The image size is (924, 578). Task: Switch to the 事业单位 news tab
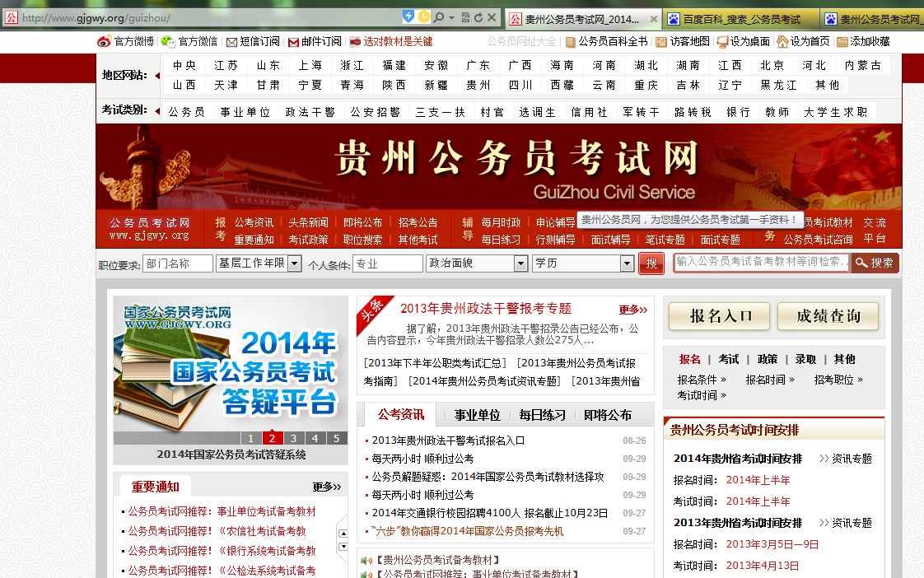478,415
